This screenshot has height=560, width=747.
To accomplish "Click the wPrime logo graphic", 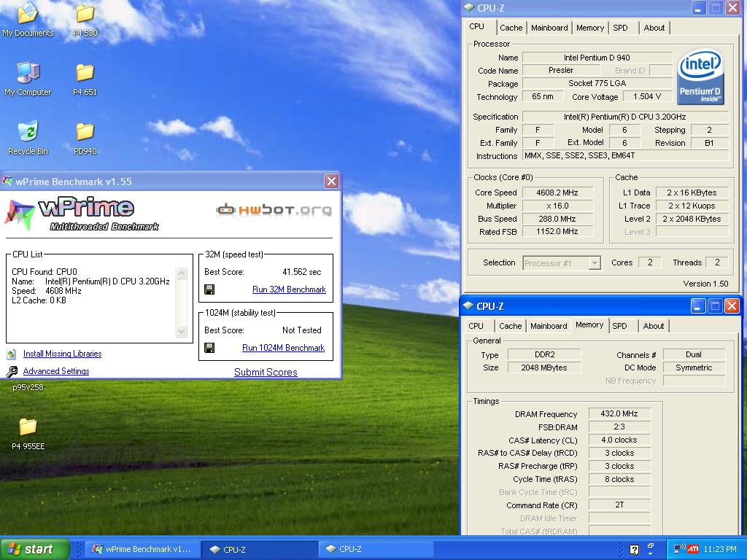I will click(x=82, y=214).
